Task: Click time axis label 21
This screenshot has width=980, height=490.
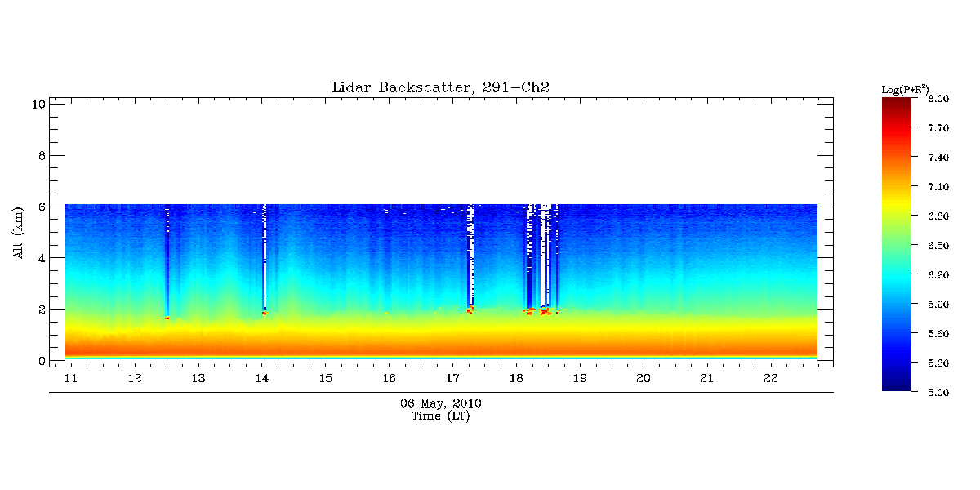Action: click(x=707, y=378)
